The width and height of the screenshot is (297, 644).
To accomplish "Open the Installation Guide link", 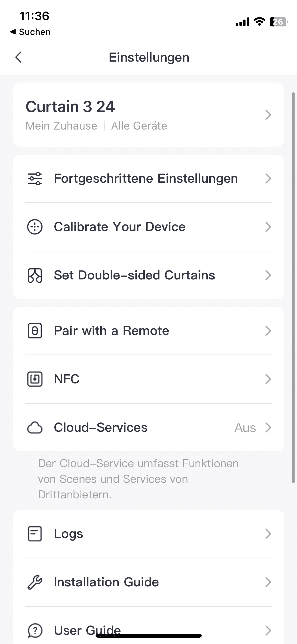I will point(106,582).
